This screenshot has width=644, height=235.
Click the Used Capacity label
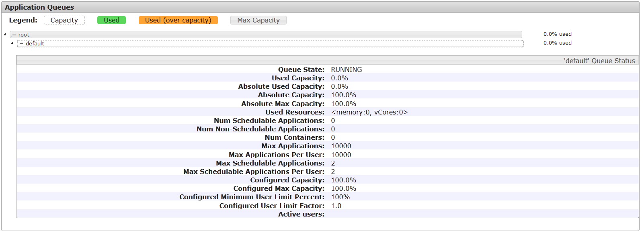click(x=298, y=78)
